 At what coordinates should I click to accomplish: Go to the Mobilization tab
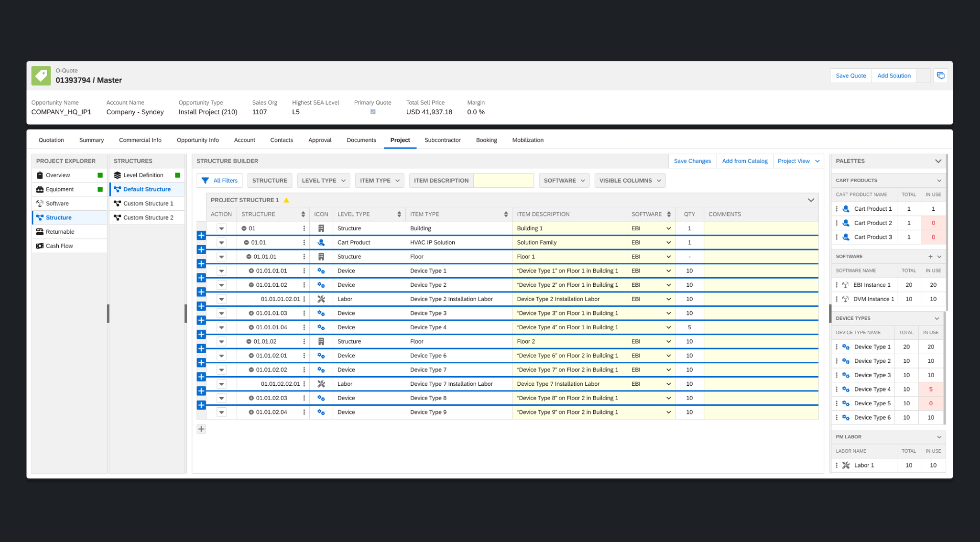tap(528, 140)
